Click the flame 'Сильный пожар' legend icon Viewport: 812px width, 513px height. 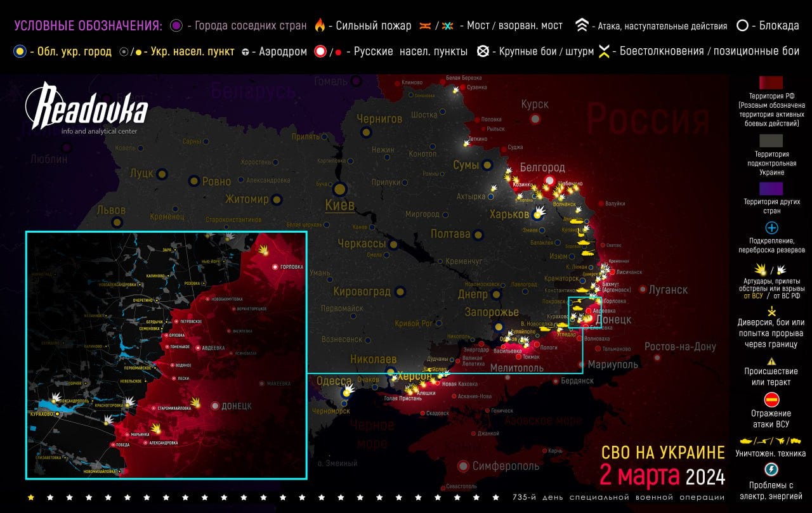[x=320, y=25]
